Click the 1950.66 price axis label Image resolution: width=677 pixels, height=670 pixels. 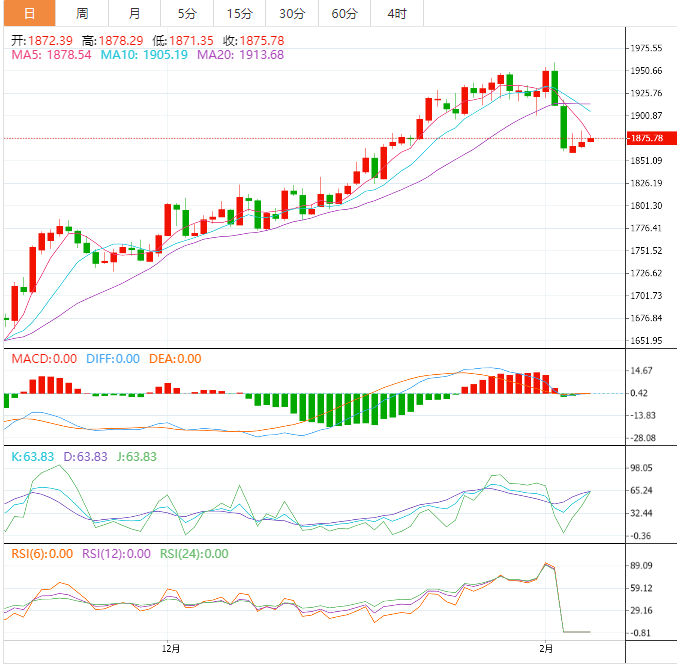pos(646,71)
